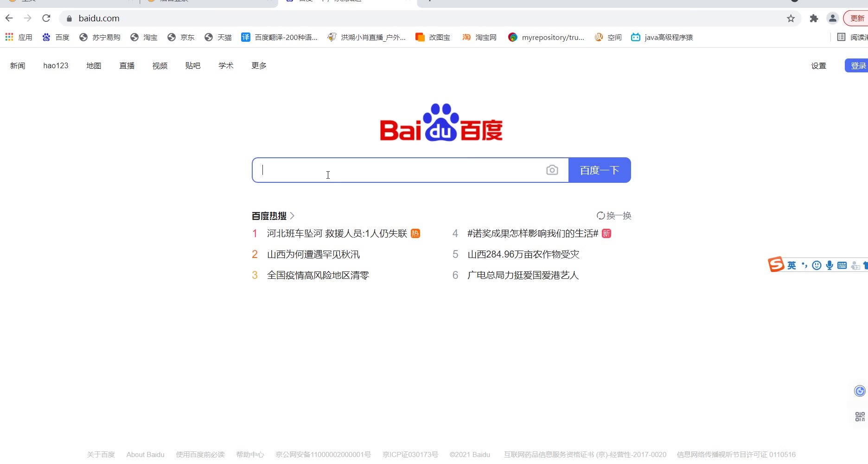Click the 登录 login button
This screenshot has height=464, width=868.
click(x=857, y=65)
